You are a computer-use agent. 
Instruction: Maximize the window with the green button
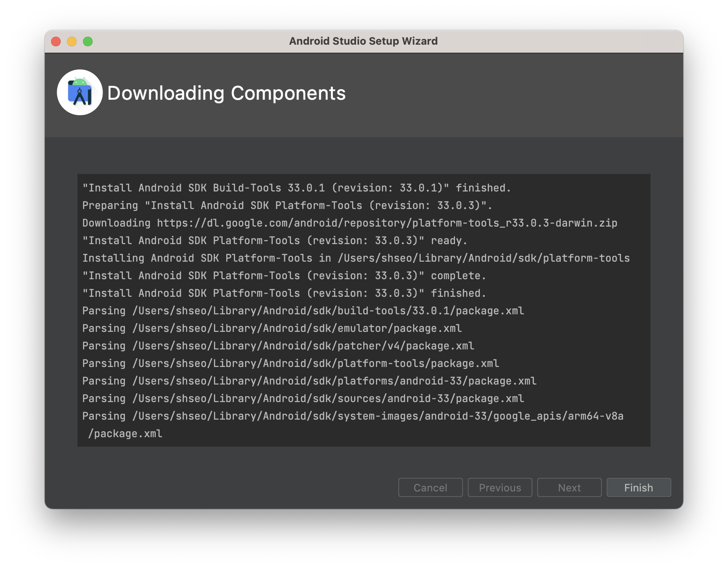click(88, 41)
